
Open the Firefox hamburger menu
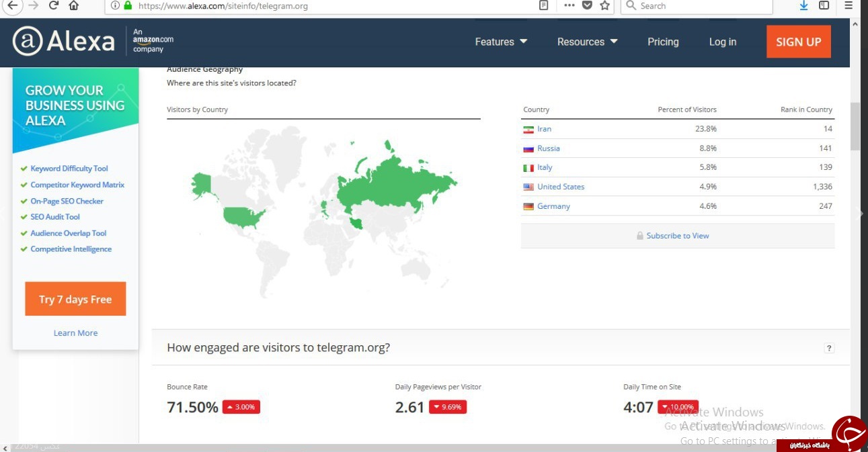[x=849, y=5]
